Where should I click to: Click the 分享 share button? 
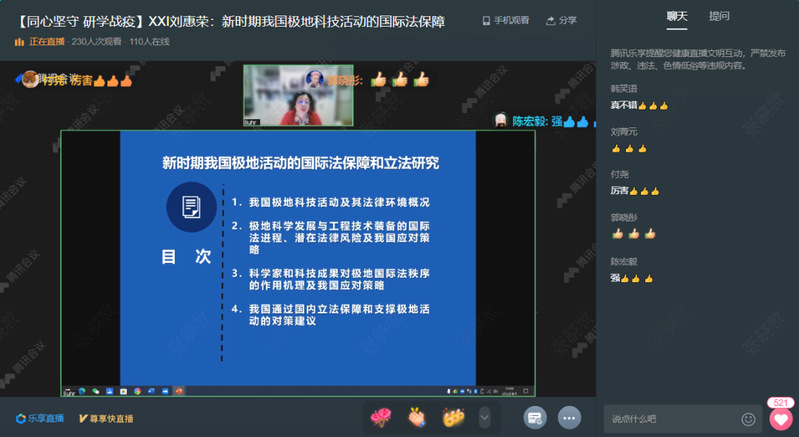[562, 20]
